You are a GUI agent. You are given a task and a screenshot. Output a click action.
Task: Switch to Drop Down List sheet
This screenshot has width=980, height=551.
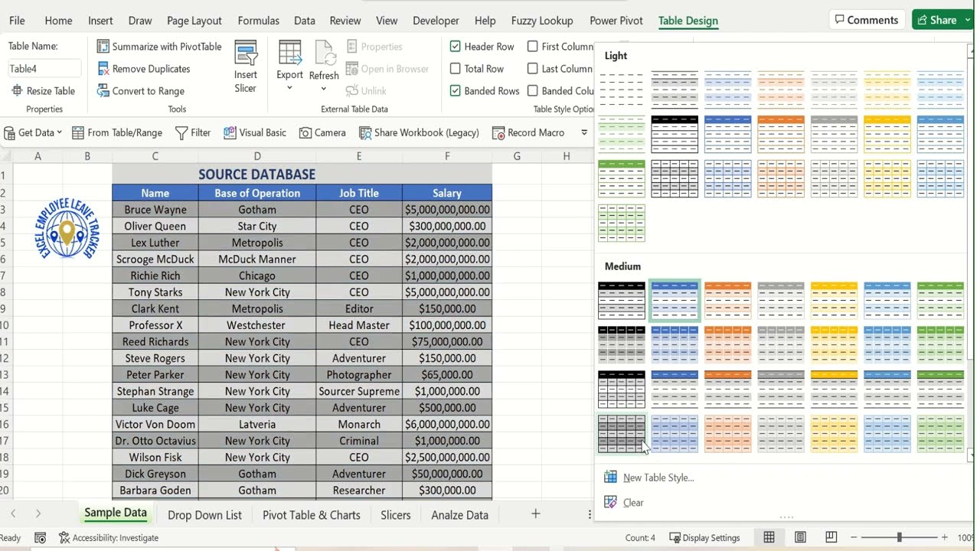pyautogui.click(x=204, y=515)
